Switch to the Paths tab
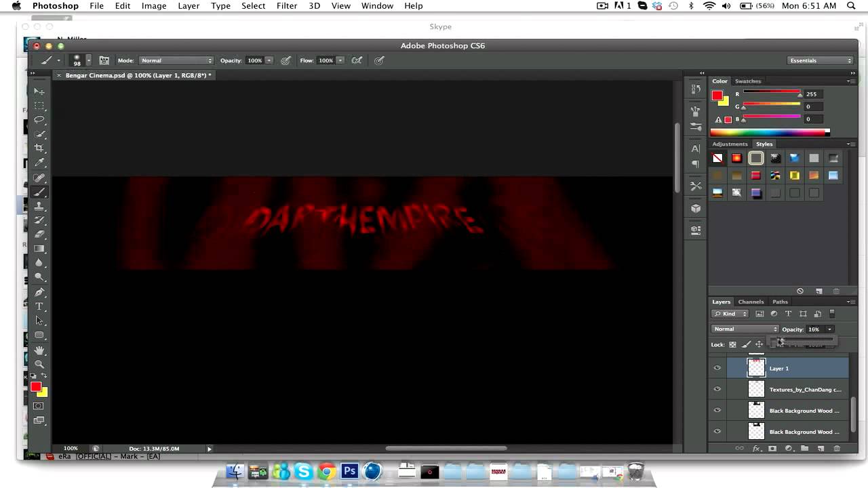The image size is (868, 488). point(780,302)
